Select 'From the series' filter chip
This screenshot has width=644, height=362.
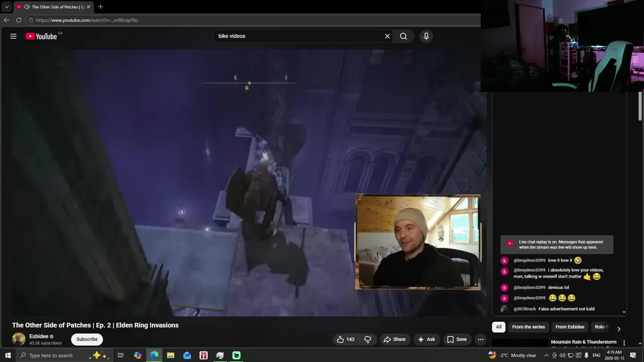point(528,327)
